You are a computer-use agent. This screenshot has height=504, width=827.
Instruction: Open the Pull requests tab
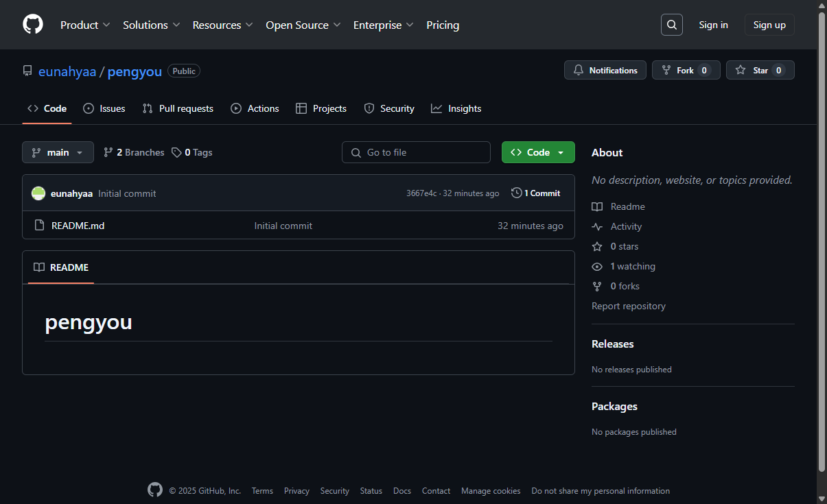coord(178,108)
